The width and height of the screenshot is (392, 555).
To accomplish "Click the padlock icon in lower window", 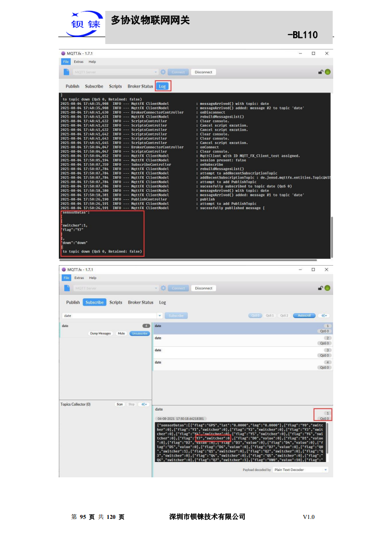I will 320,288.
